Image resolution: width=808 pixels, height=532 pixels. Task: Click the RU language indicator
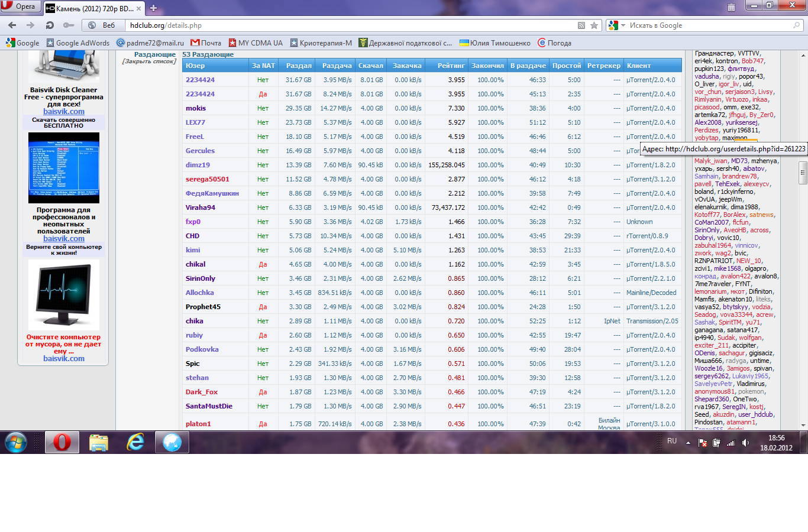tap(672, 441)
